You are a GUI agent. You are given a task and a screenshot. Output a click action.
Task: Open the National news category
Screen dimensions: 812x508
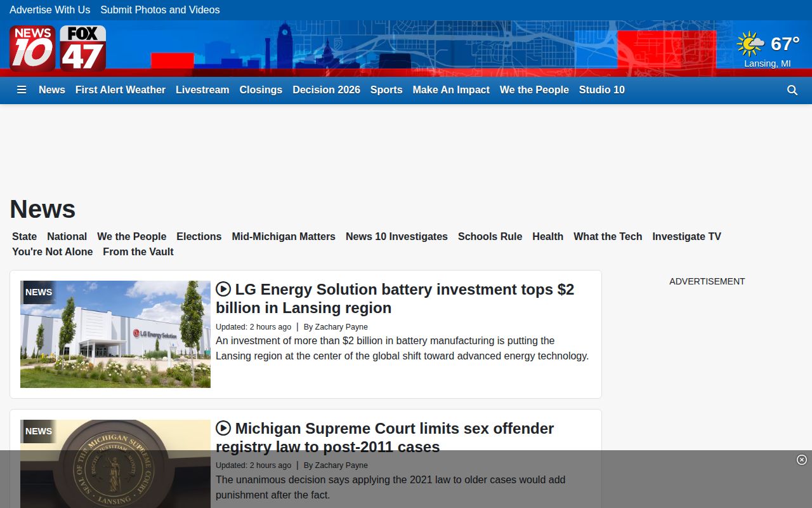(67, 236)
